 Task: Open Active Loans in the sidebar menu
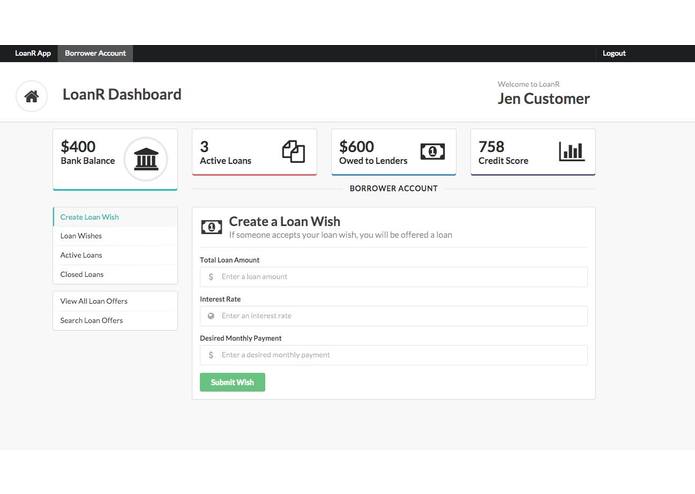point(115,255)
